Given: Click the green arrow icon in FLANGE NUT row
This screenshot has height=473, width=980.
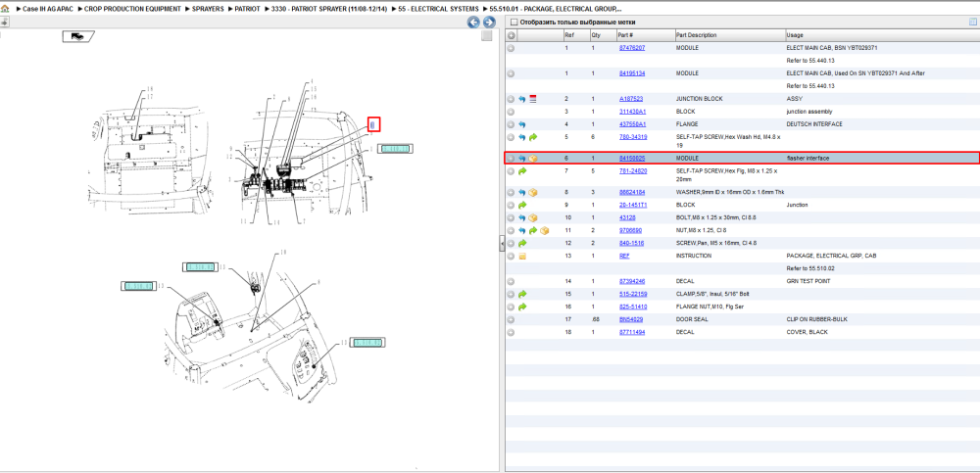Looking at the screenshot, I should tap(522, 307).
